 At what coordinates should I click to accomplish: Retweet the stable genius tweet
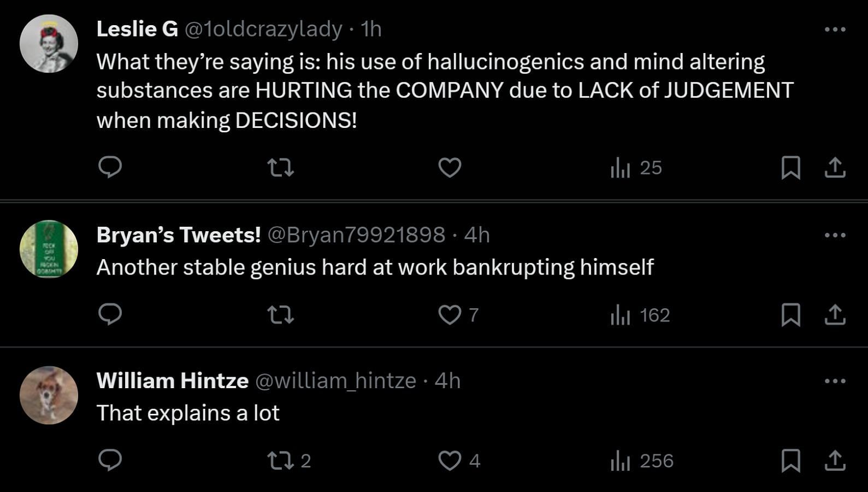[x=281, y=314]
